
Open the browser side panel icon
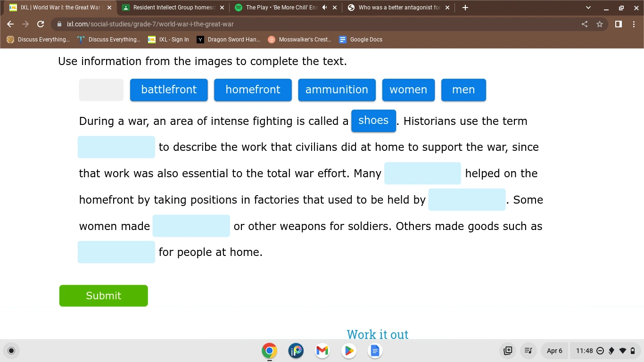[618, 24]
